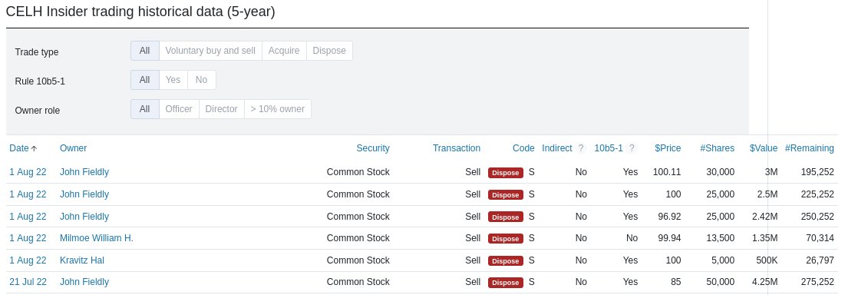868x295 pixels.
Task: Click the 1 Aug 22 date in Milmoe row
Action: 28,238
